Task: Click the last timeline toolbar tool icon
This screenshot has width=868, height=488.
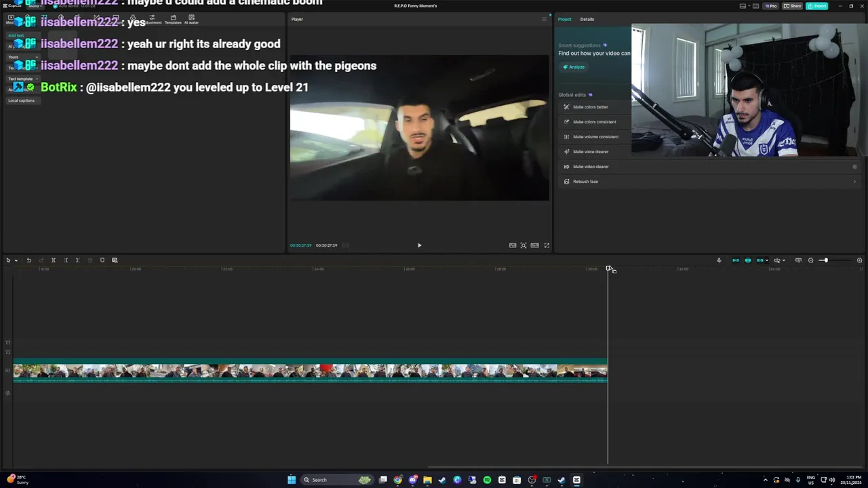Action: point(115,260)
